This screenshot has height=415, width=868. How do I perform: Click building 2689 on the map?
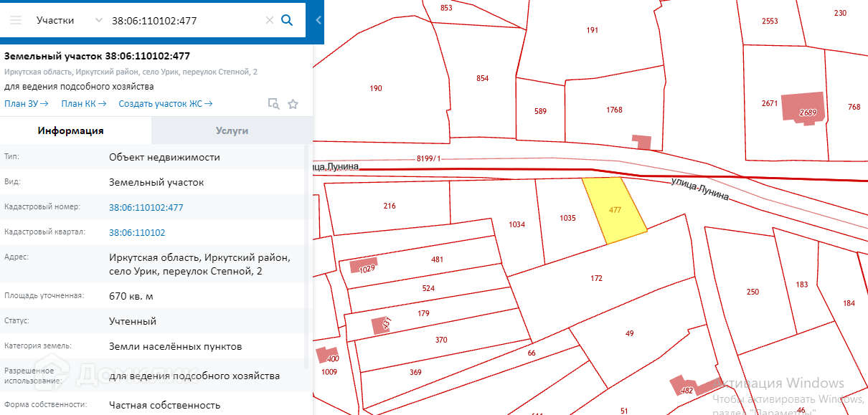point(803,108)
